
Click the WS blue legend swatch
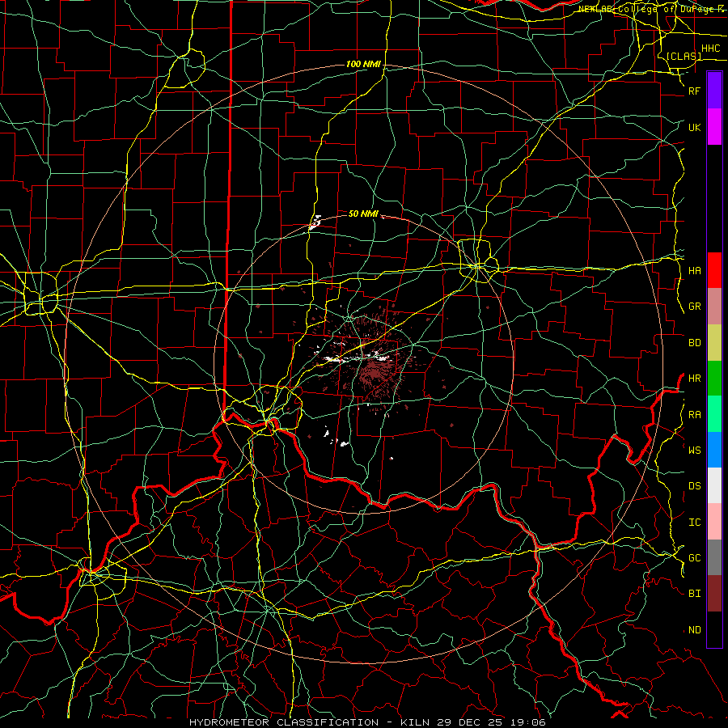coord(714,450)
